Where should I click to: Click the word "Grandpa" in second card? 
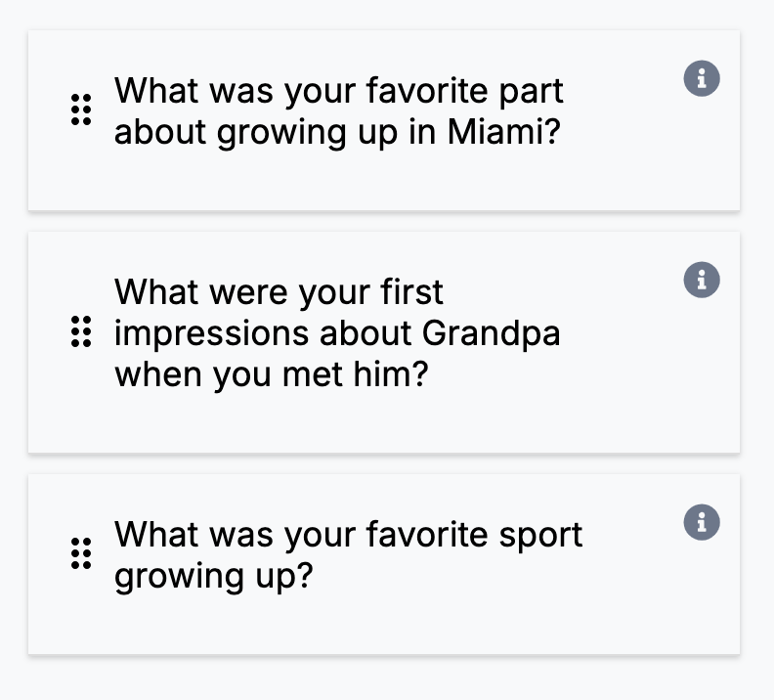coord(491,333)
